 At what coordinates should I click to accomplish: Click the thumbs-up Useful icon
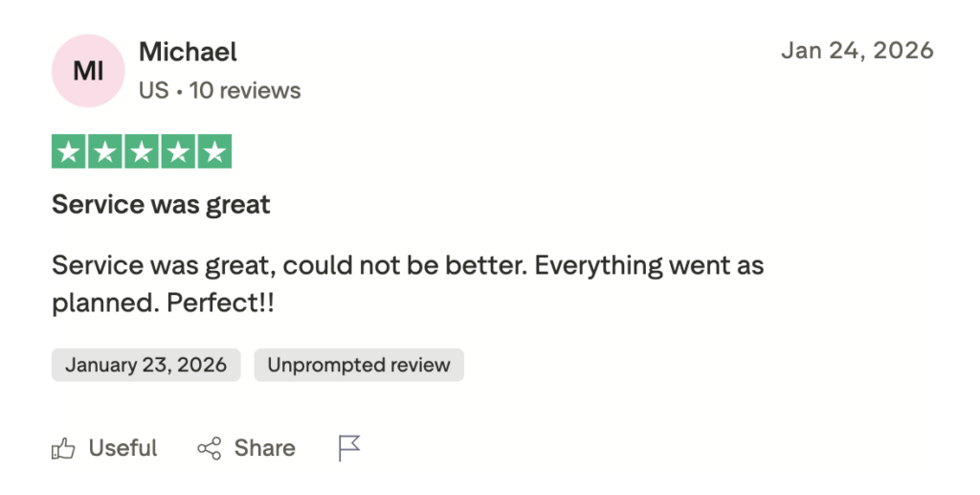(x=63, y=448)
